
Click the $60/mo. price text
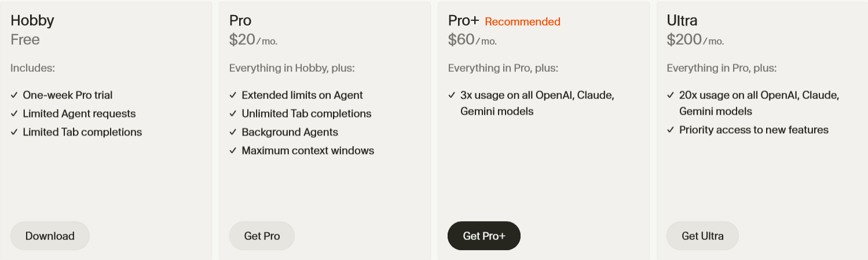point(472,40)
